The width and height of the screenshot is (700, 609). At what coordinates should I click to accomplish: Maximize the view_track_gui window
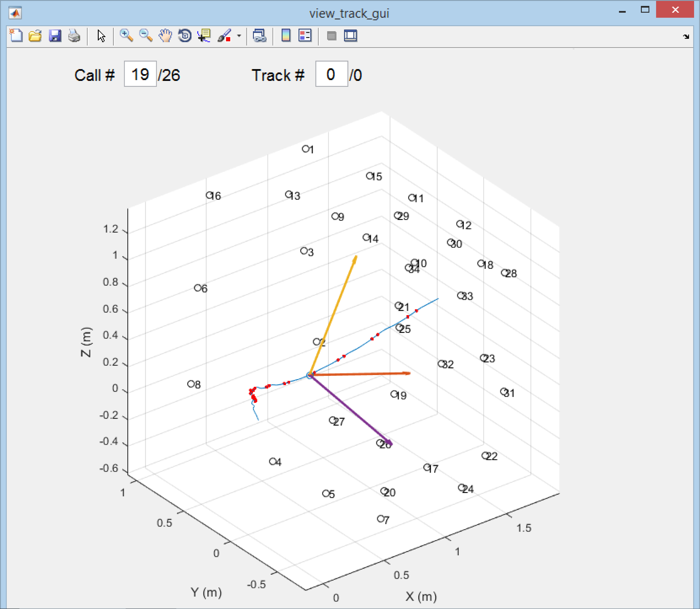[x=645, y=10]
